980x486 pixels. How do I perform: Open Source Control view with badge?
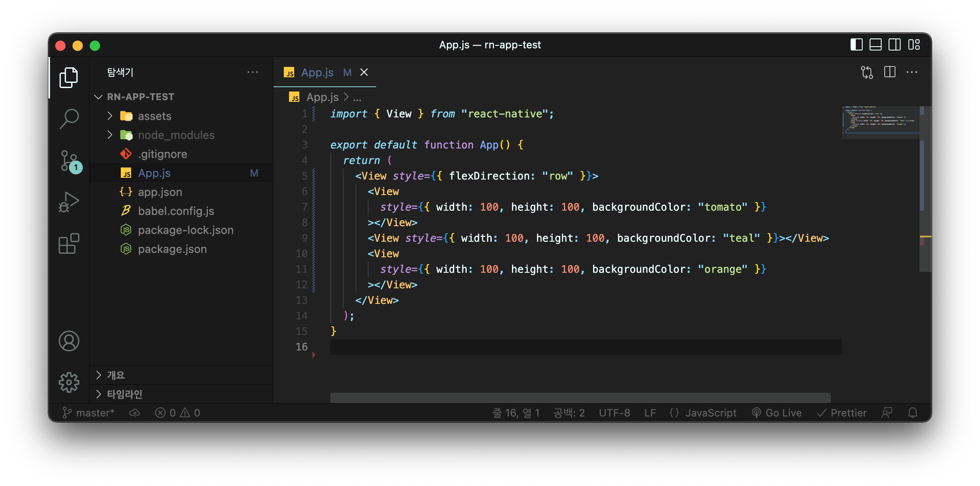[x=69, y=161]
